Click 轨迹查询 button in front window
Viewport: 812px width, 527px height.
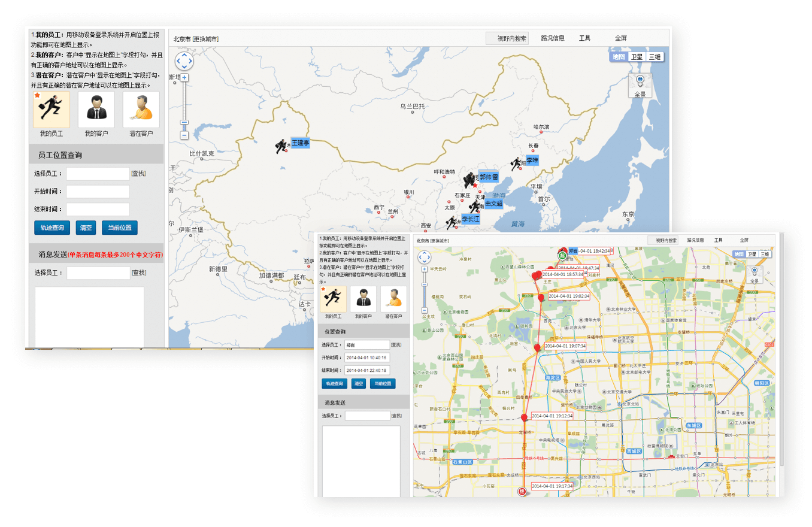pyautogui.click(x=333, y=383)
